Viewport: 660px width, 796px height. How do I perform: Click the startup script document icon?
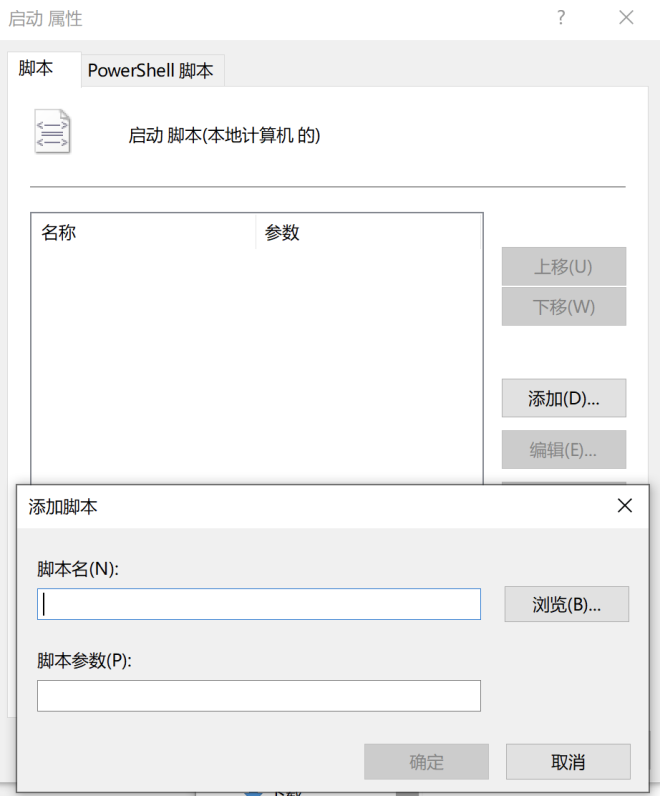pyautogui.click(x=52, y=131)
